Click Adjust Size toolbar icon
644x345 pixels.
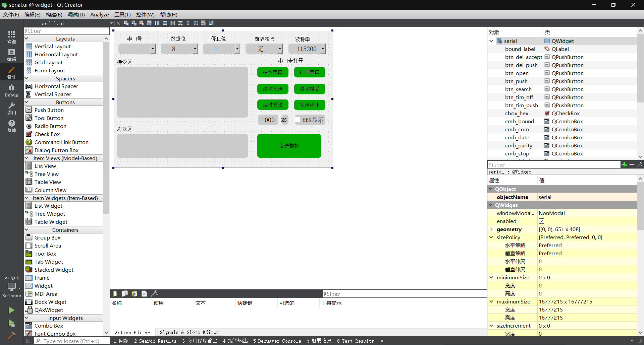click(211, 23)
